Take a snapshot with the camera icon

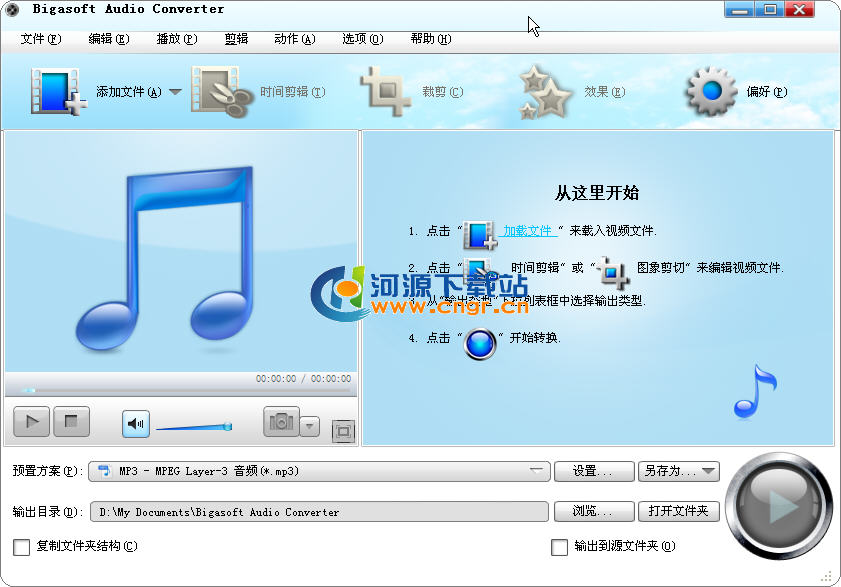(281, 423)
